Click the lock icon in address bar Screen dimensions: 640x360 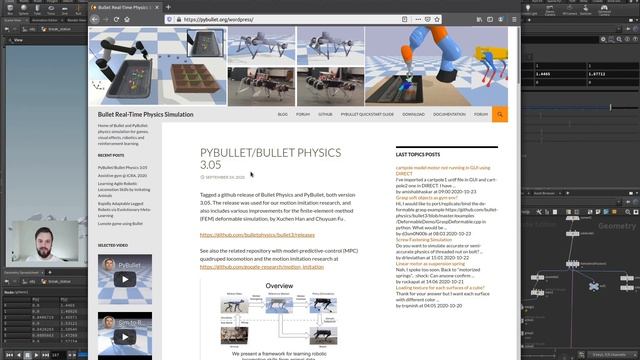tap(178, 19)
